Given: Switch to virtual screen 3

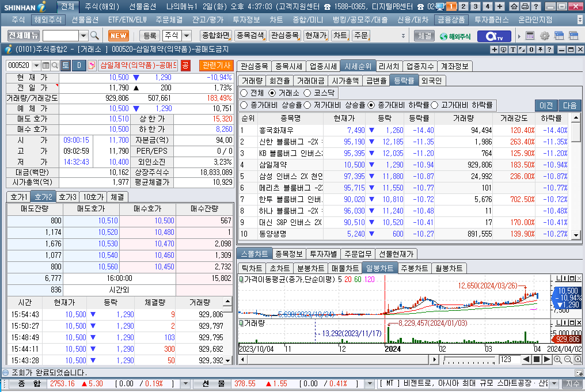Looking at the screenshot, I should click(x=476, y=6).
